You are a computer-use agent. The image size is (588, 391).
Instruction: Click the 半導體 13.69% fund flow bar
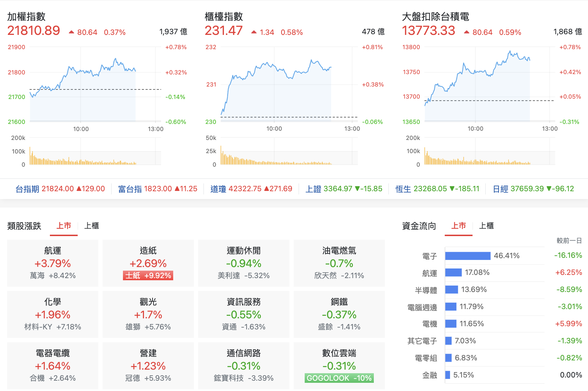pos(452,290)
